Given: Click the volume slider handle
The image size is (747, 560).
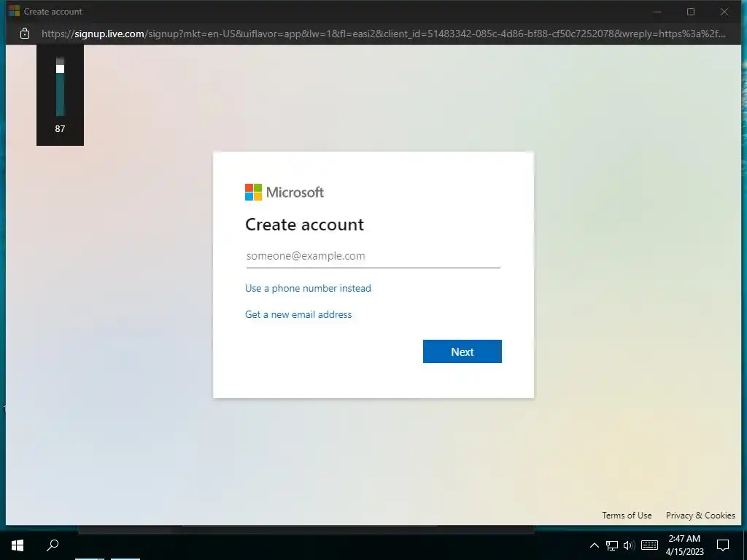Looking at the screenshot, I should click(60, 69).
